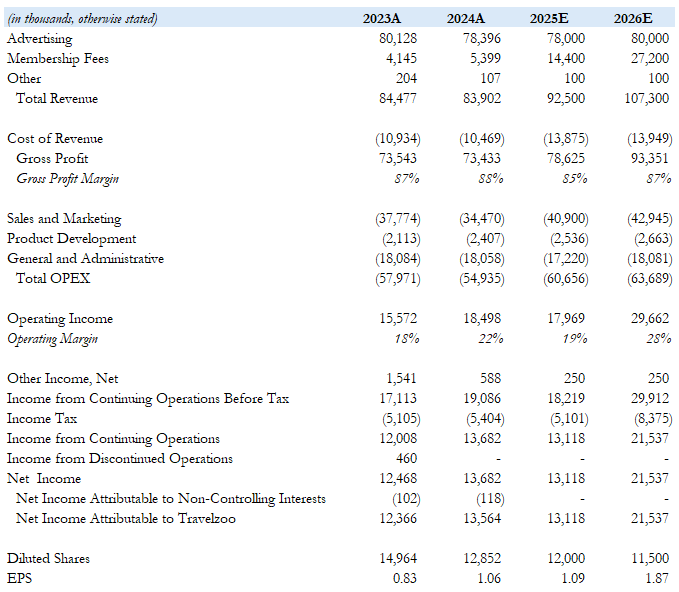The image size is (679, 592).
Task: Click the Total Revenue row label
Action: (57, 98)
